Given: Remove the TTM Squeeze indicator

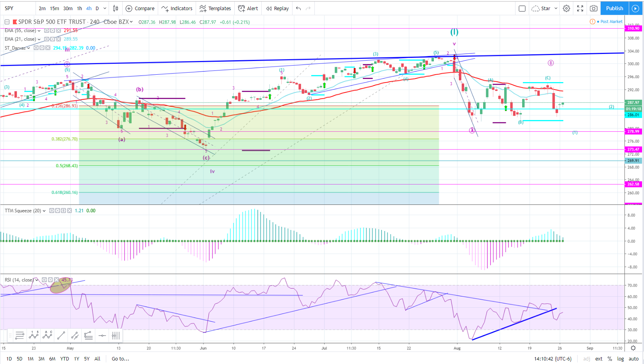Looking at the screenshot, I should point(70,210).
